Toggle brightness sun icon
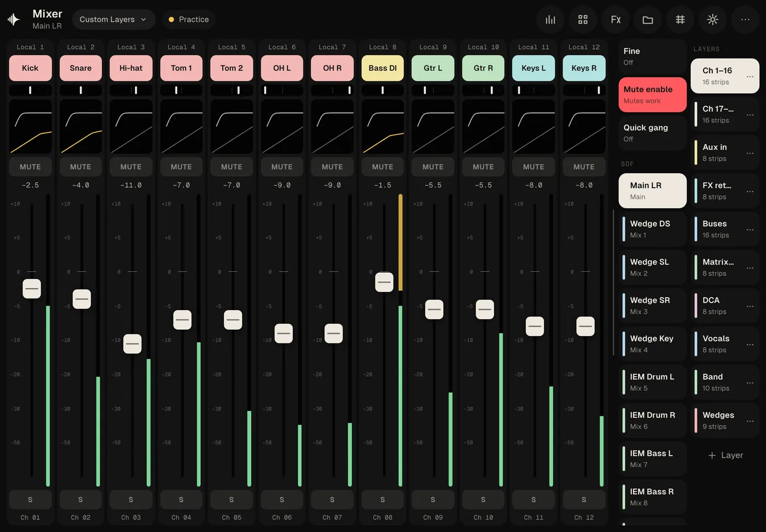This screenshot has width=766, height=532. pos(712,20)
